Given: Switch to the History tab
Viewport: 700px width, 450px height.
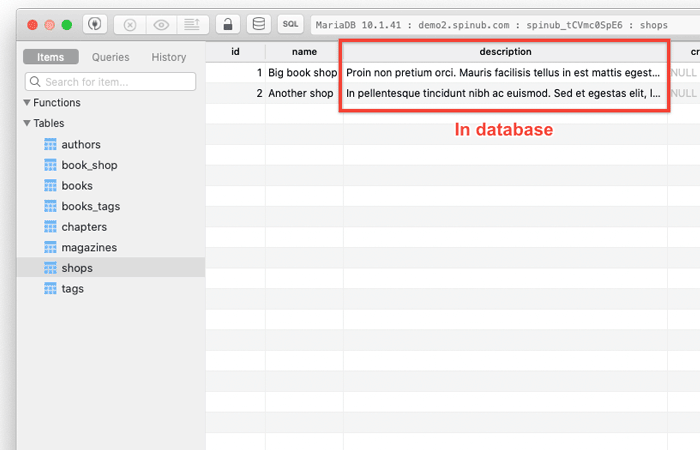Looking at the screenshot, I should pos(168,58).
